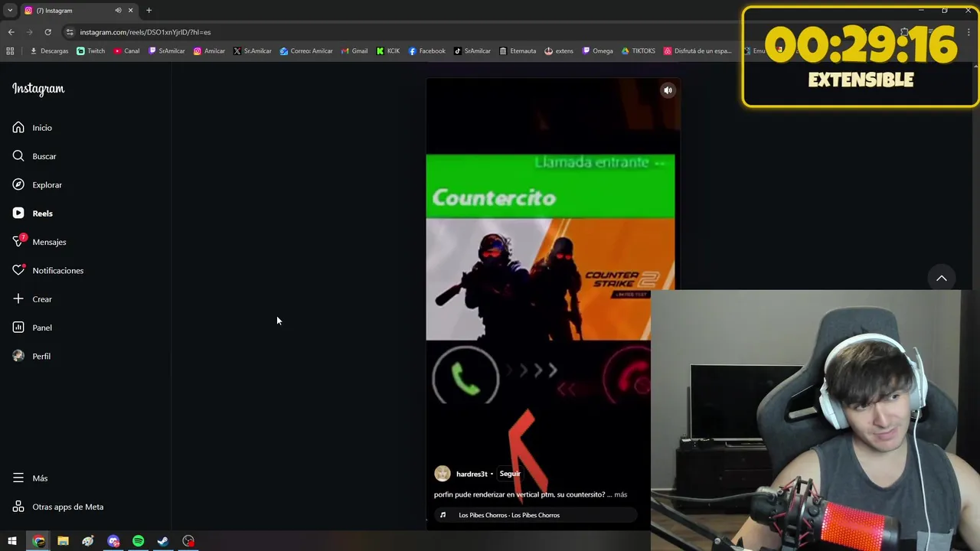Open the extens bookmark
Screen dimensions: 980x551
(x=559, y=51)
